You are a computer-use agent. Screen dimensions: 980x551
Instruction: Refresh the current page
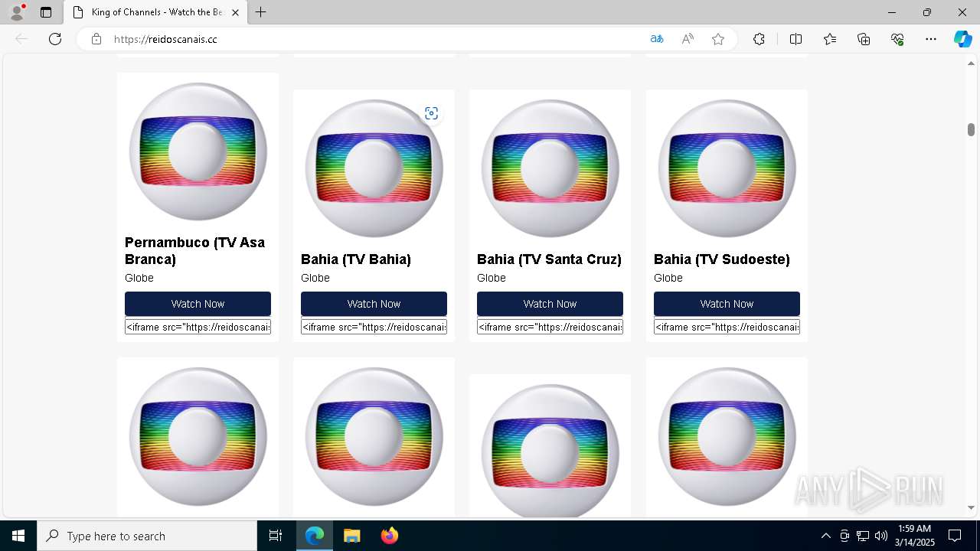coord(55,39)
